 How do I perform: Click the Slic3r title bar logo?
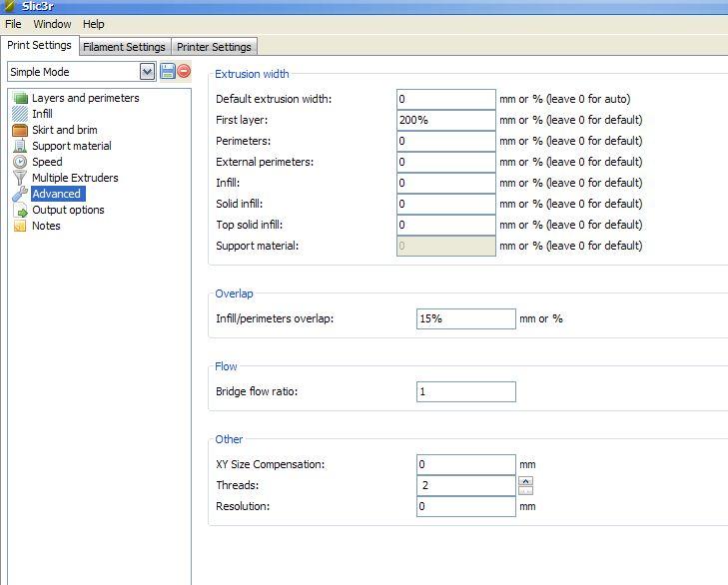click(9, 6)
